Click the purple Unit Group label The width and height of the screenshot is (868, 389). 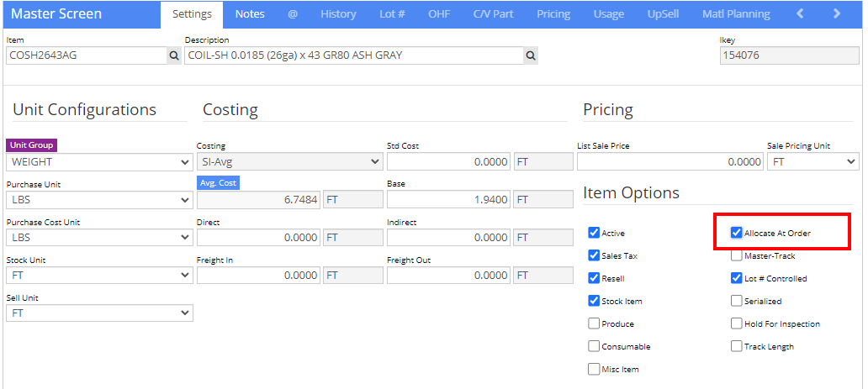coord(32,145)
